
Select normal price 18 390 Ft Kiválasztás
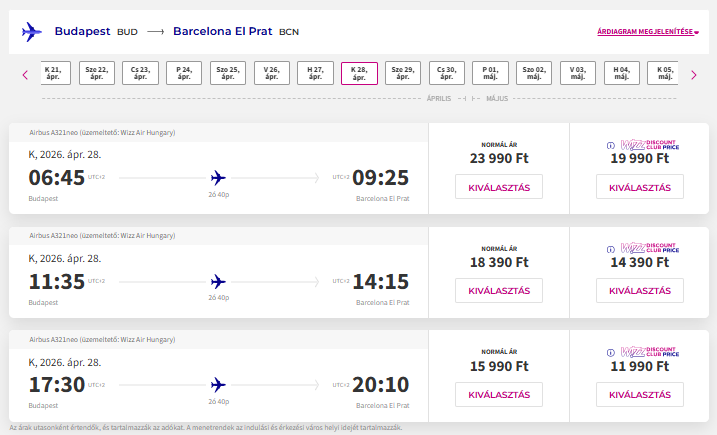coord(498,290)
